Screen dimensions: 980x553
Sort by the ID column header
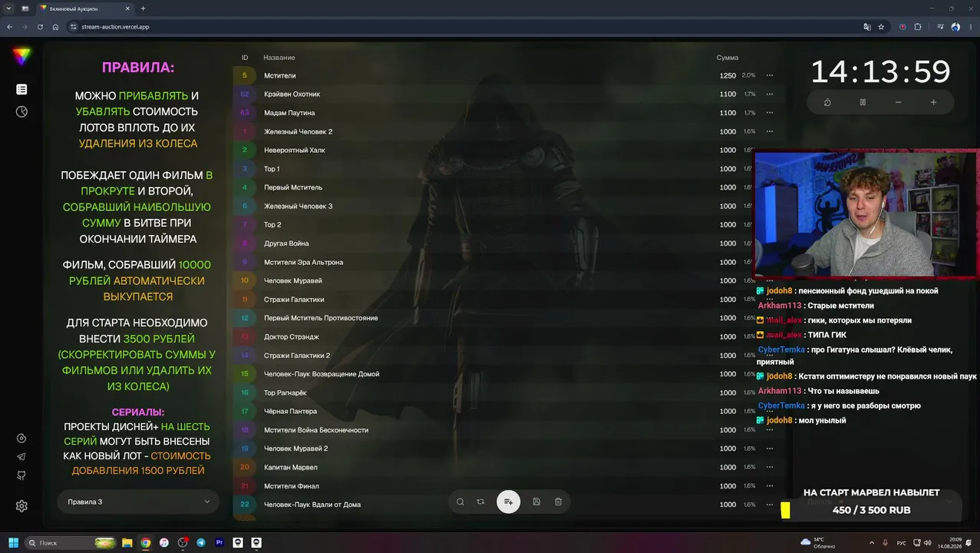coord(245,58)
